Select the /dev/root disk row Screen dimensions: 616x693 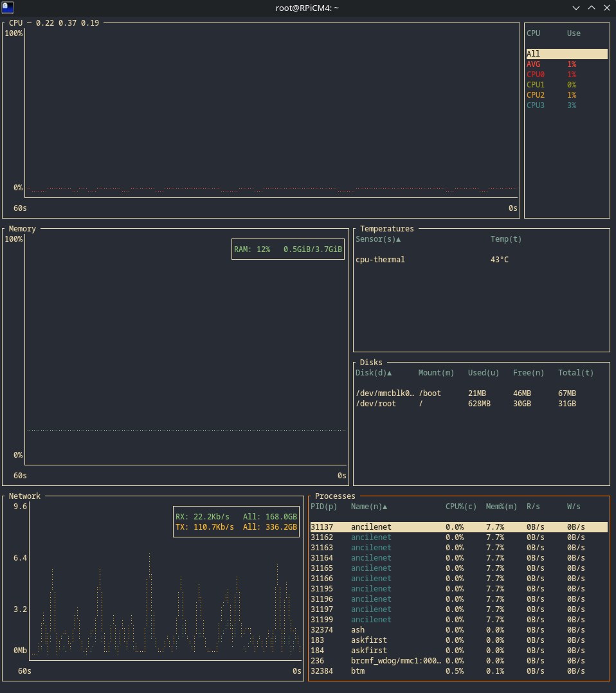click(x=481, y=404)
